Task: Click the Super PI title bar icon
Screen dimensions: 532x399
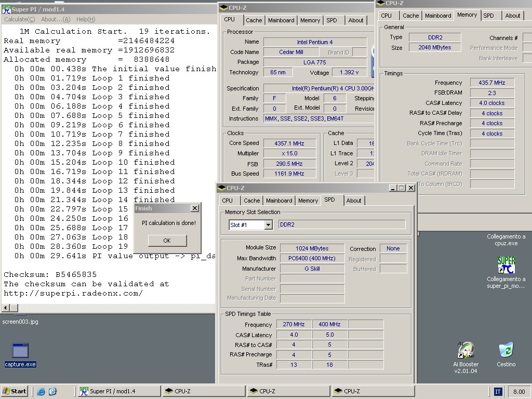Action: click(x=6, y=9)
